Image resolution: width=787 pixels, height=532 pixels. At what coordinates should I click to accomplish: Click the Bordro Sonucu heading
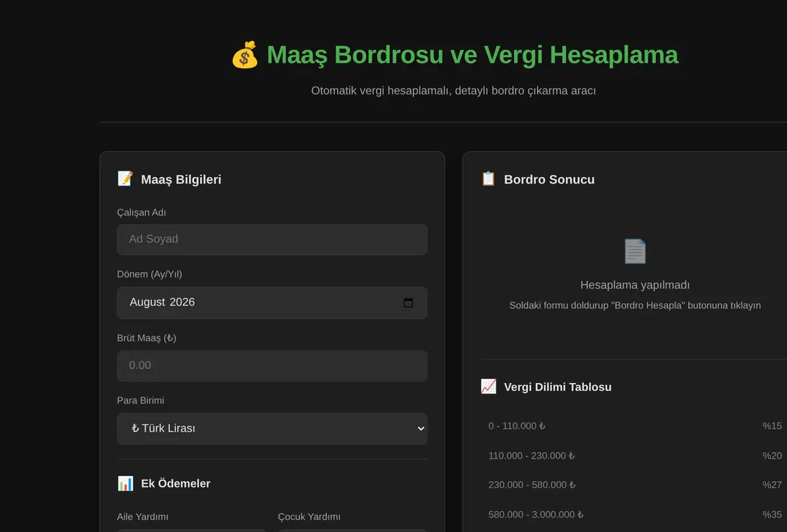tap(550, 179)
